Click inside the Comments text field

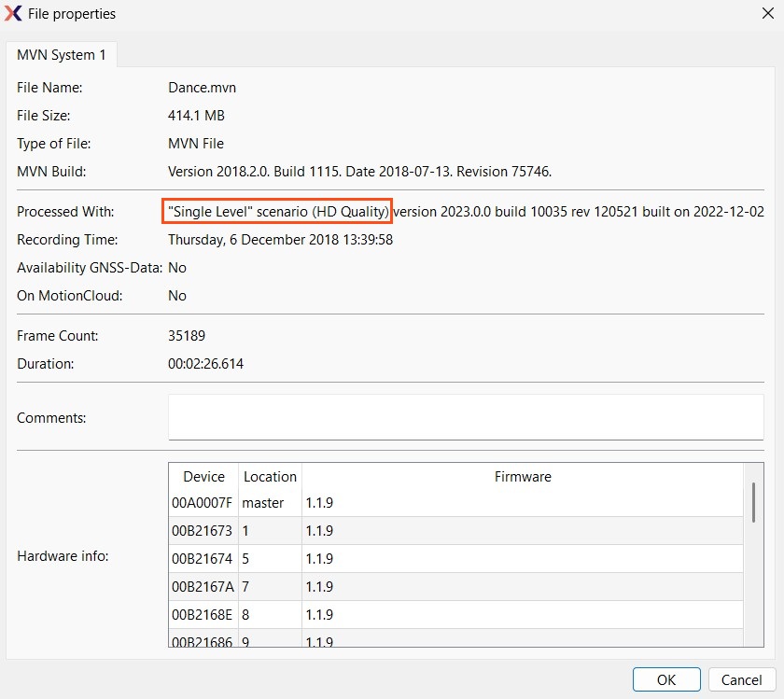pos(465,417)
